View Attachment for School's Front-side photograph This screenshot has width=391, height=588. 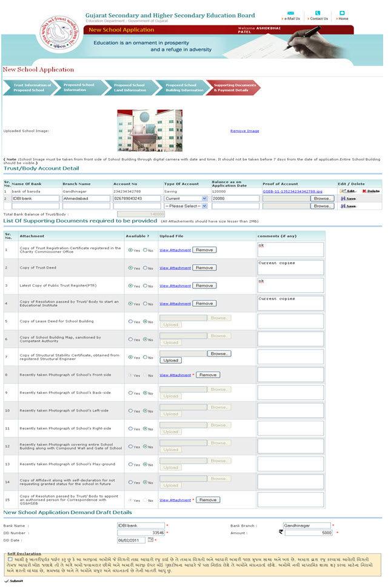click(x=175, y=375)
